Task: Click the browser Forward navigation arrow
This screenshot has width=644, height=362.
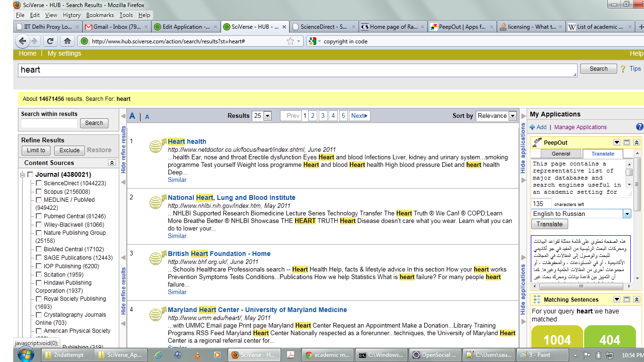Action: (35, 41)
